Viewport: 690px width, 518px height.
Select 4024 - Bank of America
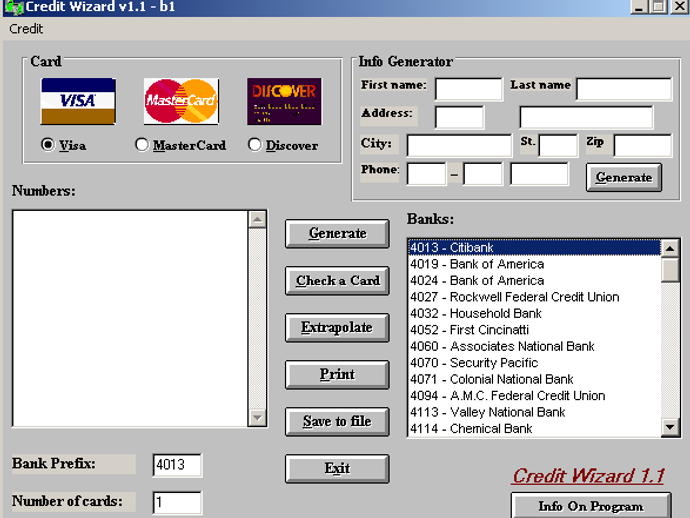click(x=534, y=281)
